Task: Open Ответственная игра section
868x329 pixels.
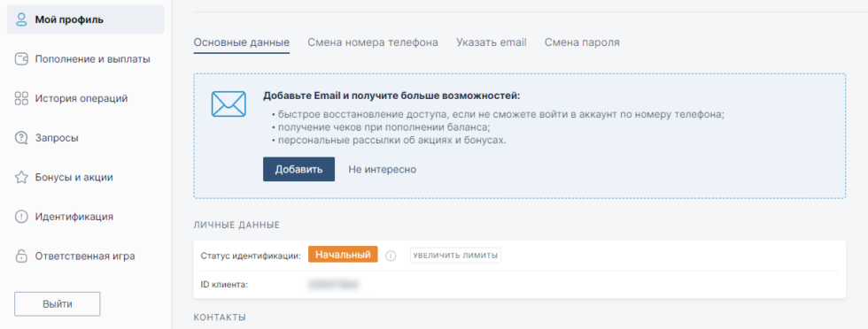Action: (85, 256)
